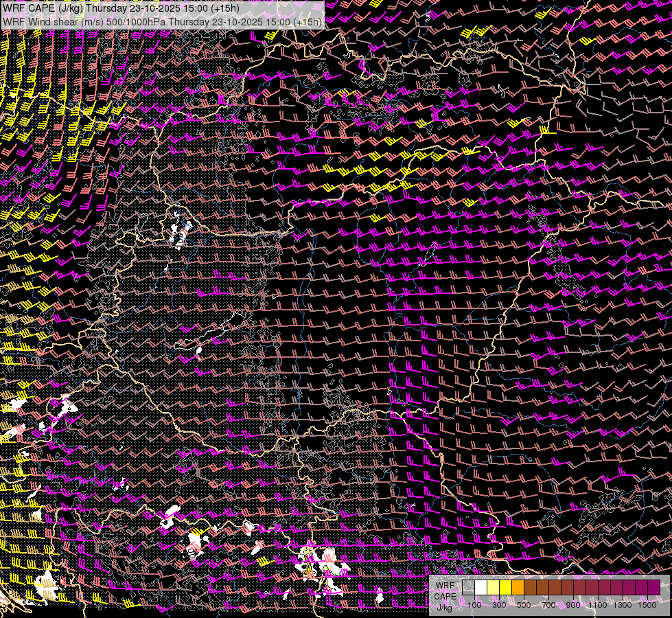Click the CAPE word in legend box
The image size is (672, 618).
[445, 596]
